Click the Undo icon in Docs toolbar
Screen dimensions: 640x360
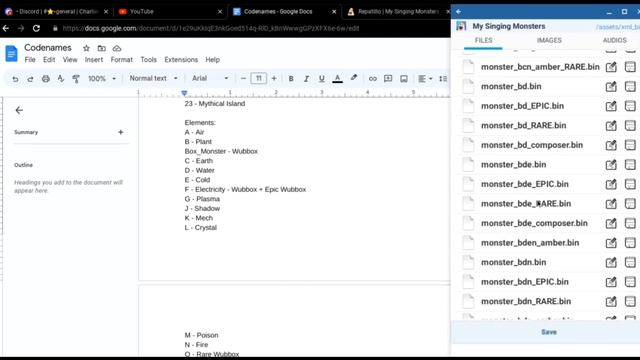[x=15, y=79]
